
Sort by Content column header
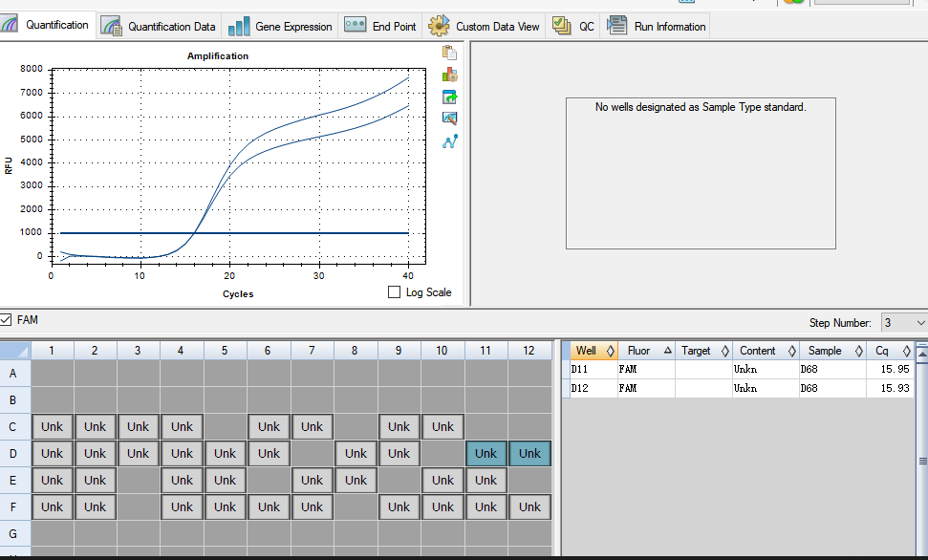point(766,351)
